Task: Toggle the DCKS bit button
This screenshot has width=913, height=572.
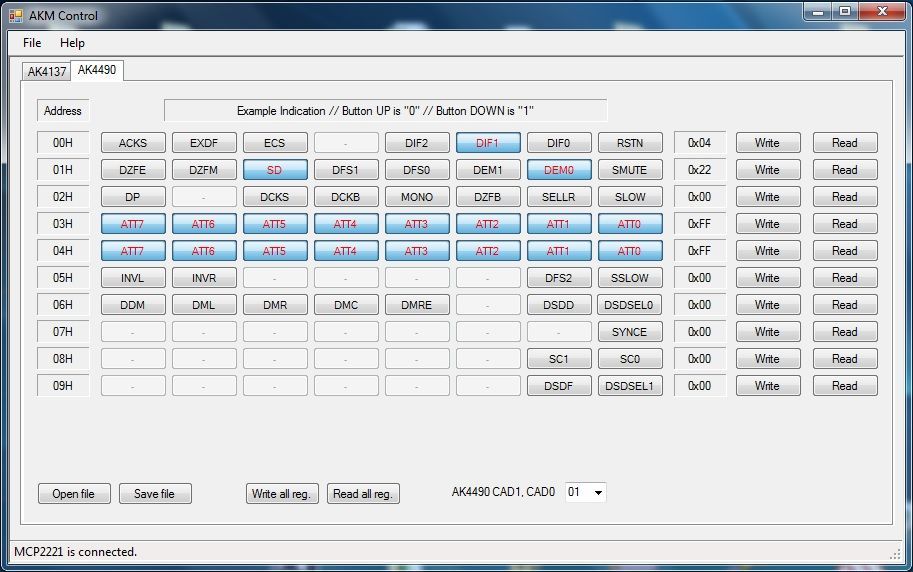Action: coord(275,197)
